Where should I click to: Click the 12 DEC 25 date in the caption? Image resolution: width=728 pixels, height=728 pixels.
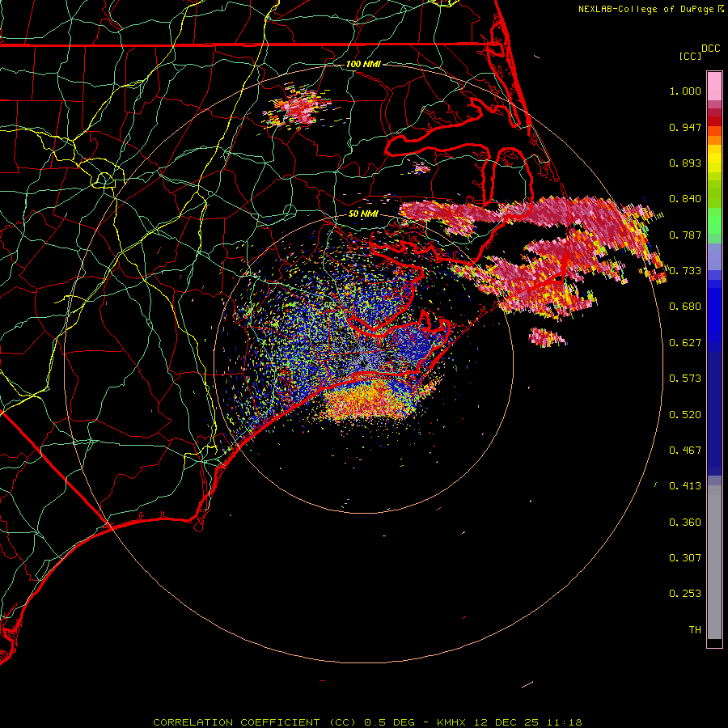point(507,722)
